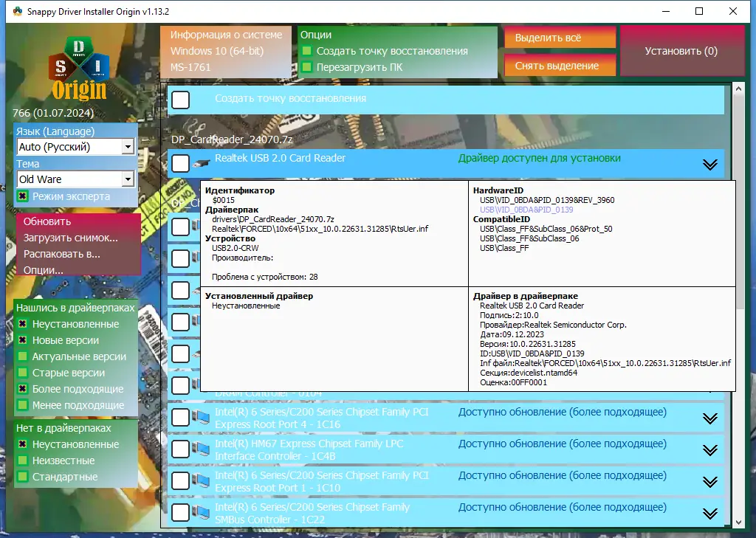Click the app icon in the title bar
The height and width of the screenshot is (538, 756).
(18, 11)
